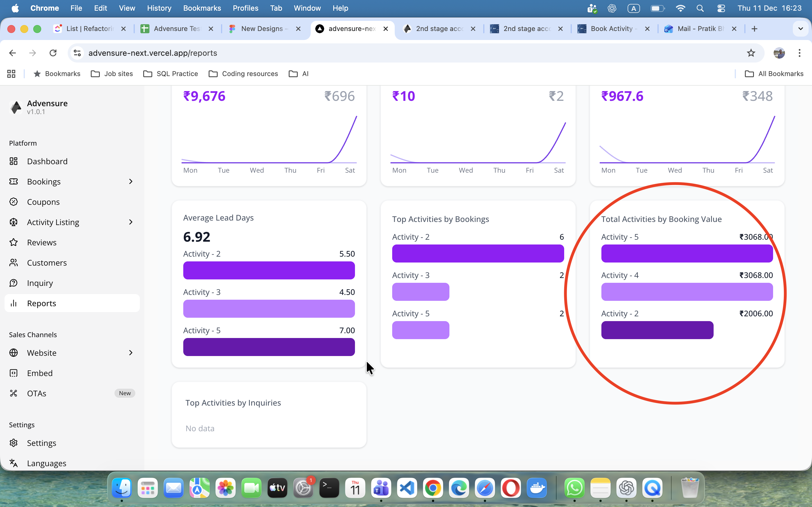Click the OTAs icon in sidebar
812x507 pixels.
[x=14, y=393]
